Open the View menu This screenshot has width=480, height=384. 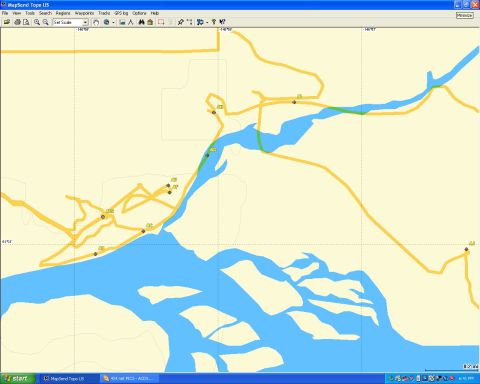tap(17, 13)
